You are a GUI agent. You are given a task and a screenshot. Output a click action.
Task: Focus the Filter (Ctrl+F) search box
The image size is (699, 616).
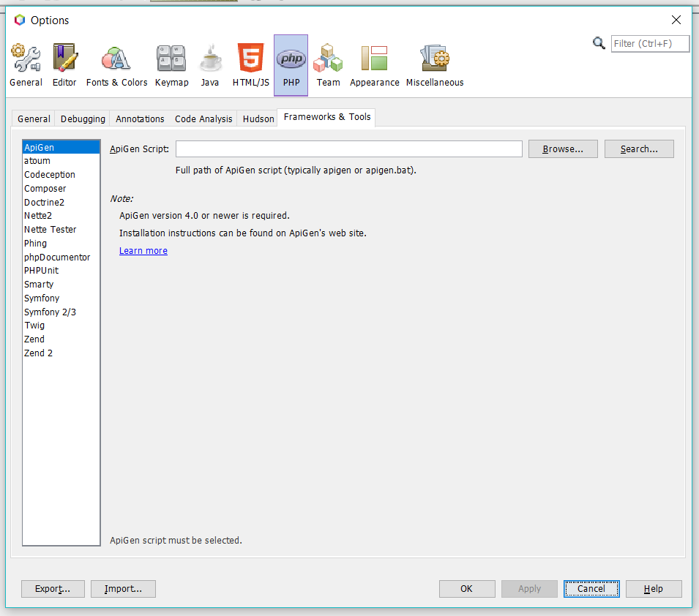[x=650, y=44]
